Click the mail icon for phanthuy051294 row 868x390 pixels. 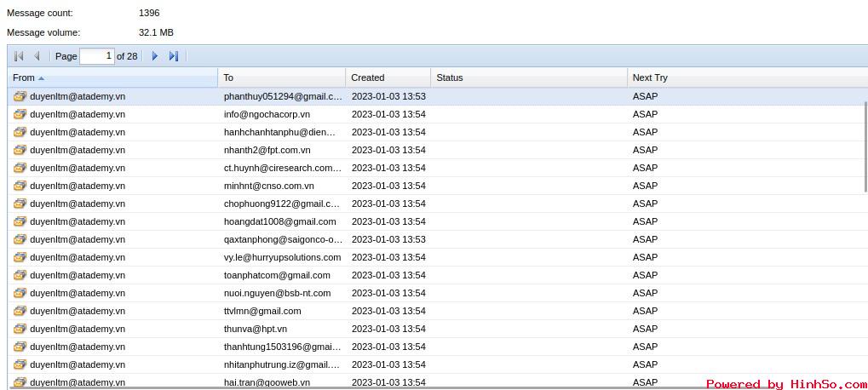pos(20,96)
